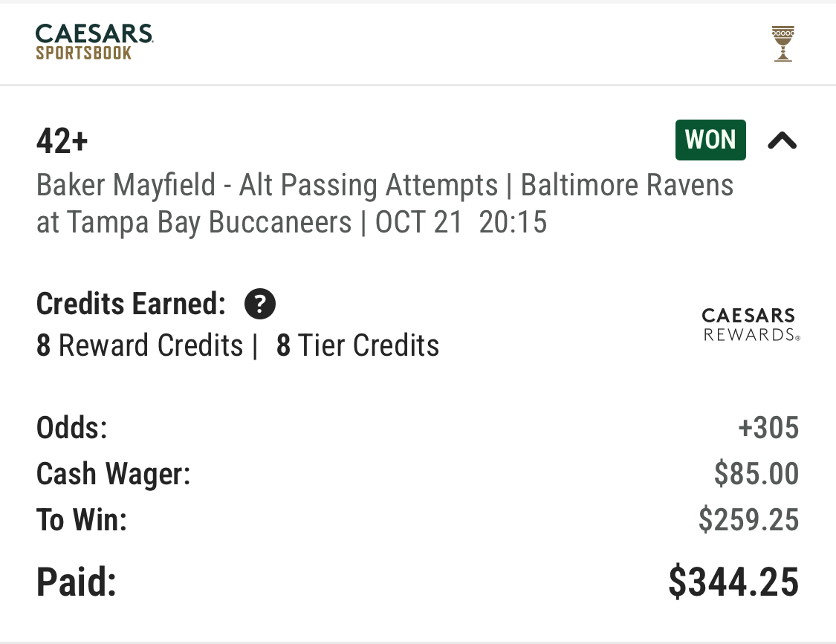Select the 42+ bet title
The width and height of the screenshot is (836, 644).
tap(62, 141)
